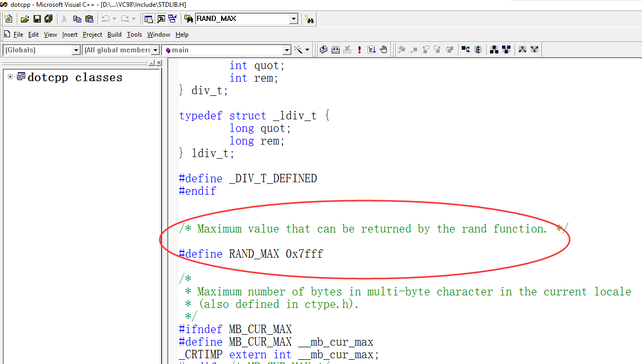Toggle the Output pane button
642x364 pixels.
coord(161,19)
